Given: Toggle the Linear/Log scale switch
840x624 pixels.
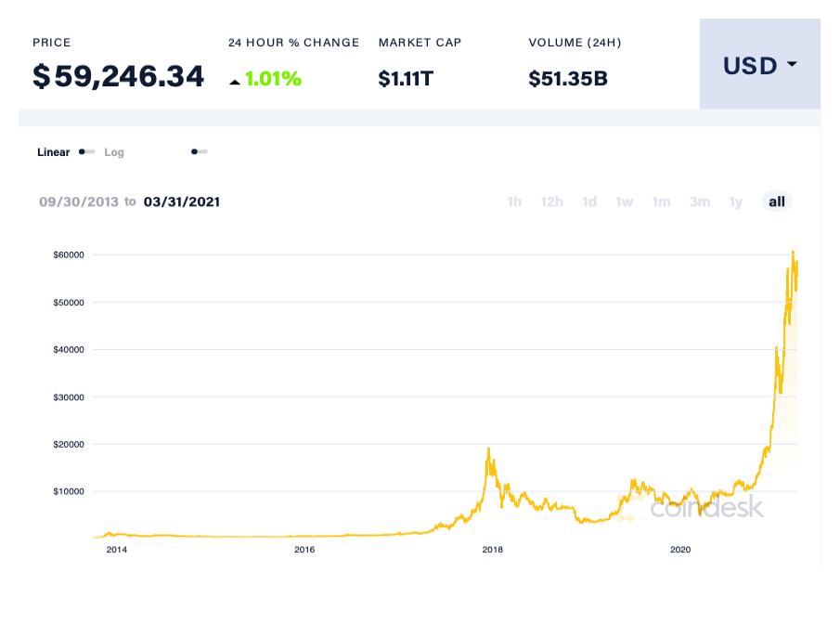Looking at the screenshot, I should click(87, 151).
